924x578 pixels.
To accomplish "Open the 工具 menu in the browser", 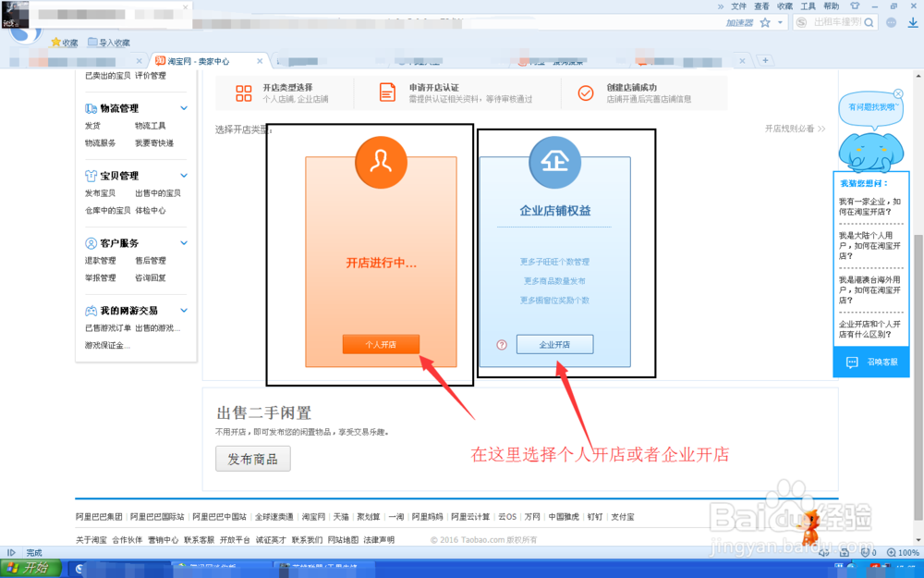I will [x=808, y=6].
